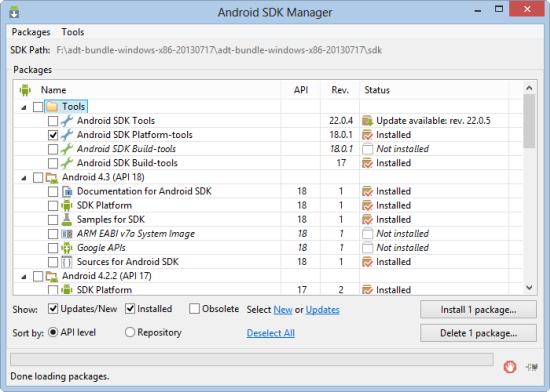Open the Tools menu
550x392 pixels.
coord(73,32)
